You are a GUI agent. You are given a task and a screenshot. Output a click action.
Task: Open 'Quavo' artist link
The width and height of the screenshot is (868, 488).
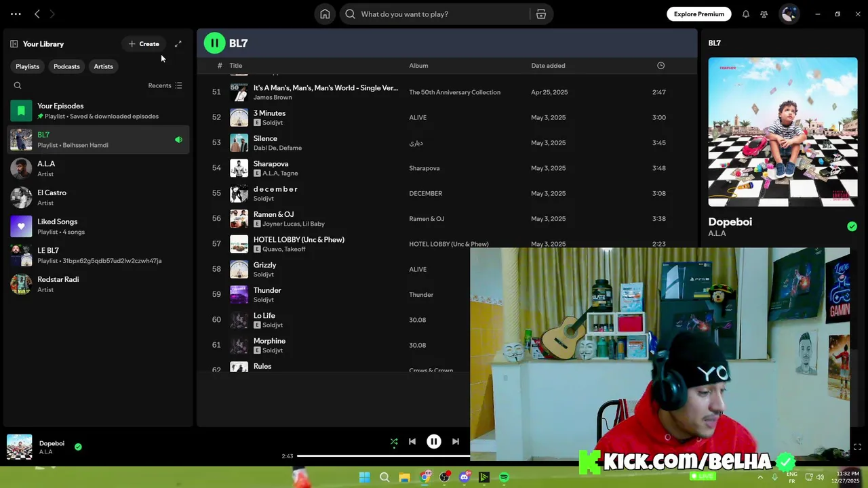272,249
